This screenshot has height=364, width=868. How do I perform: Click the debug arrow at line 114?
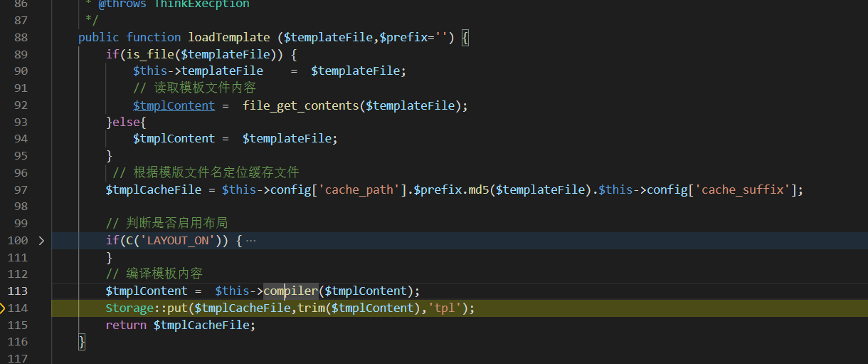tap(2, 308)
